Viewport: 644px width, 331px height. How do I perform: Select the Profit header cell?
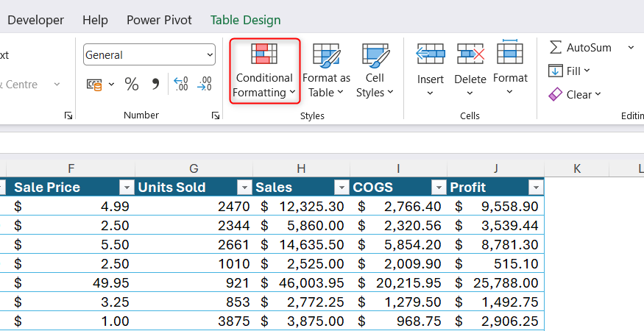point(496,188)
